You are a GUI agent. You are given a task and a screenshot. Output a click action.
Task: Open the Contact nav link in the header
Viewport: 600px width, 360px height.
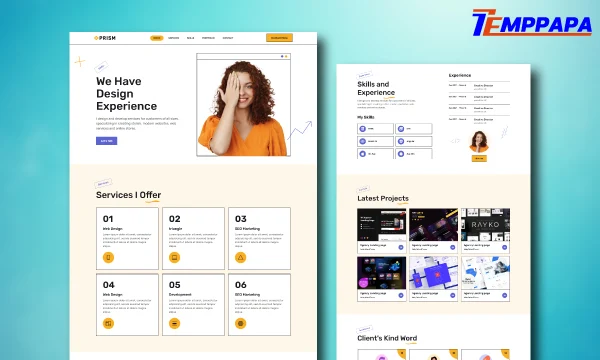coord(228,38)
